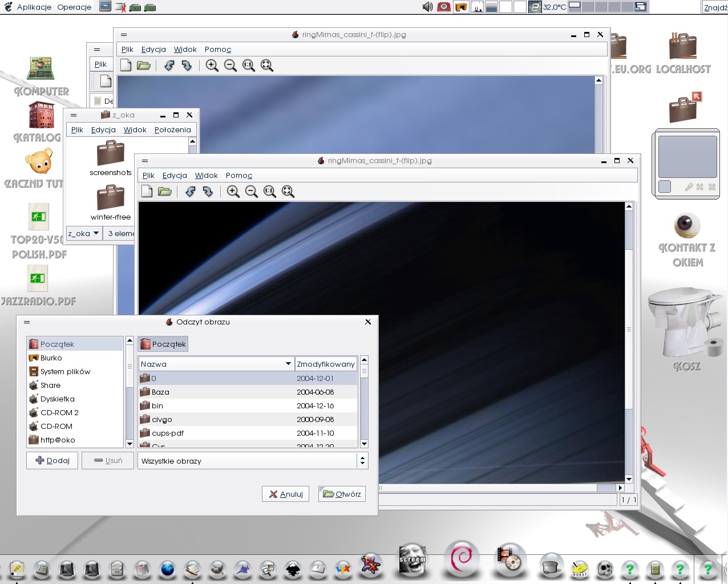Open Widok menu in front viewer window
Image resolution: width=728 pixels, height=584 pixels.
[206, 176]
